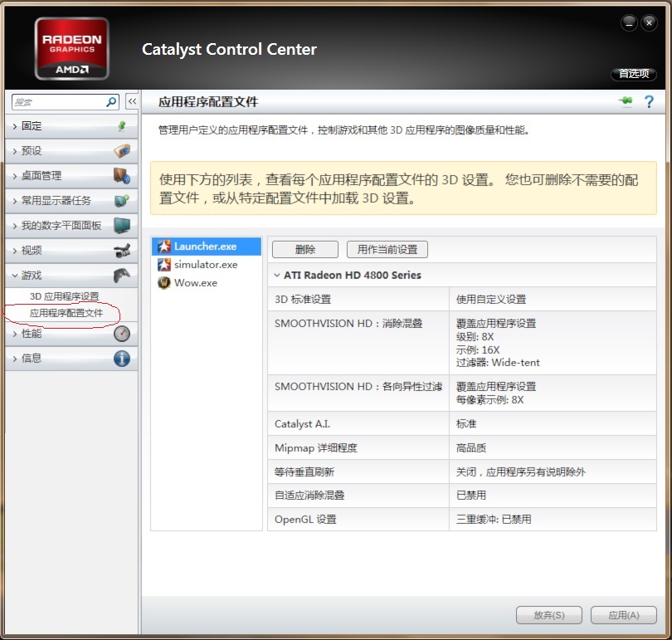The height and width of the screenshot is (640, 672).
Task: Click the 级别: 8X value
Action: tap(475, 336)
